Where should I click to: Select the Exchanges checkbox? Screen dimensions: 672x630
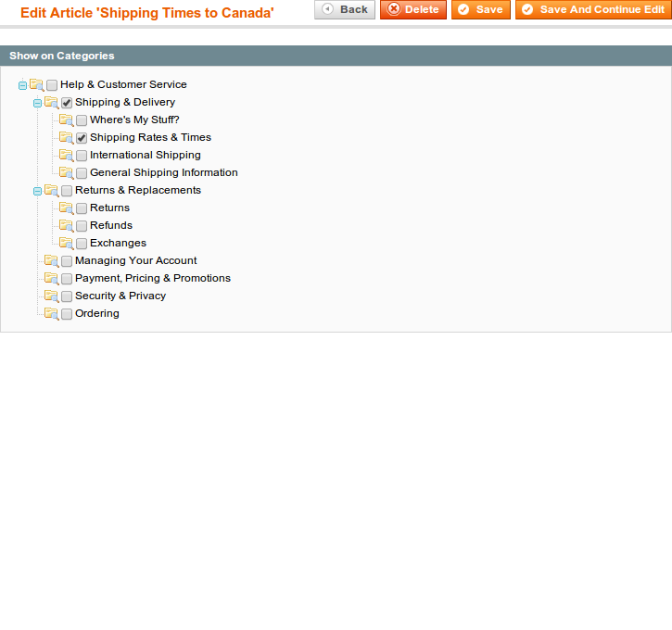pyautogui.click(x=82, y=244)
